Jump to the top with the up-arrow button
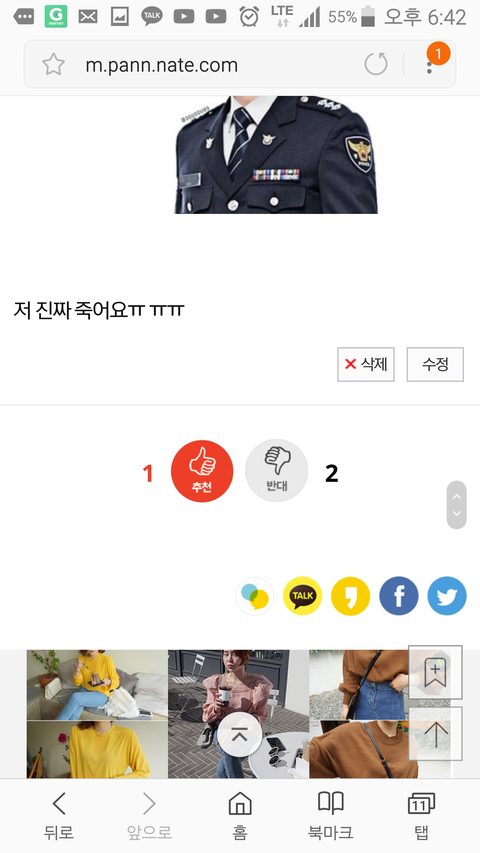 [435, 734]
